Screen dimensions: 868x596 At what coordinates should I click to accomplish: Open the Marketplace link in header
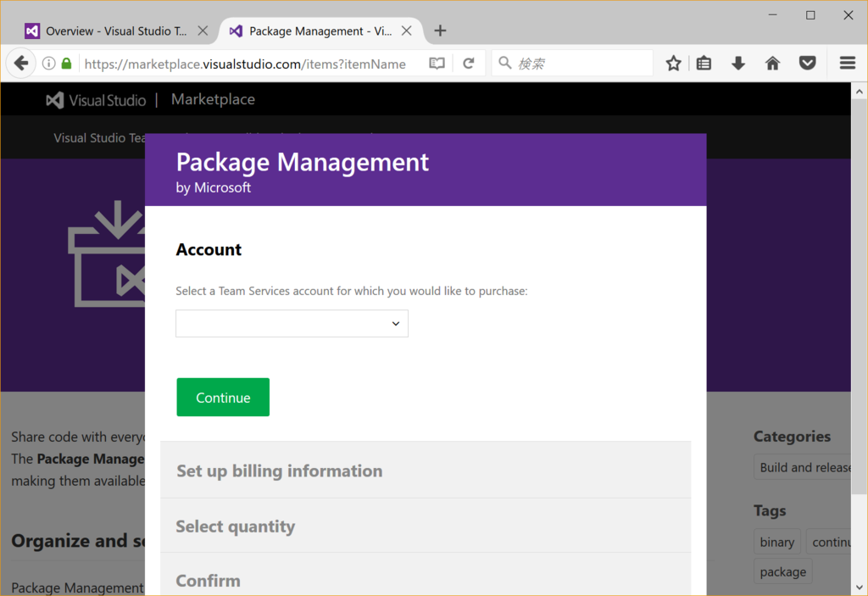click(213, 100)
